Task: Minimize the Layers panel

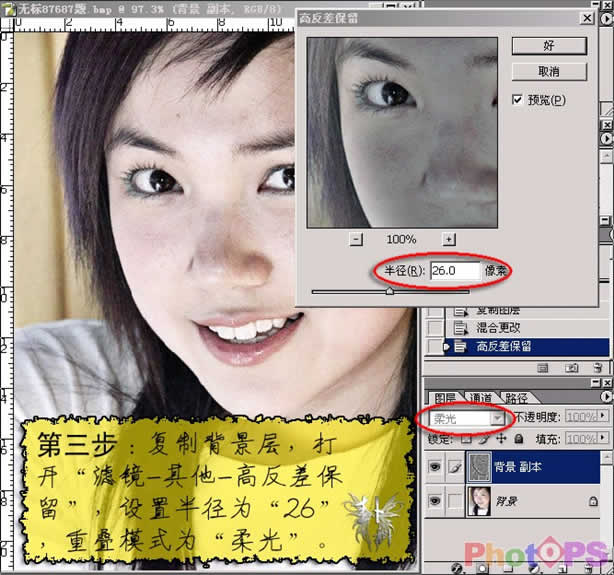Action: tap(596, 382)
